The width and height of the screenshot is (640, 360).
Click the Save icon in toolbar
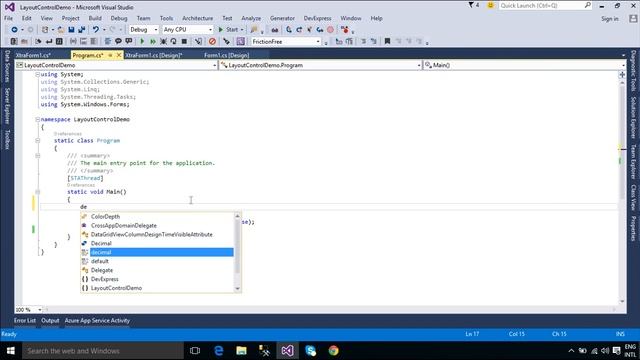[x=71, y=29]
